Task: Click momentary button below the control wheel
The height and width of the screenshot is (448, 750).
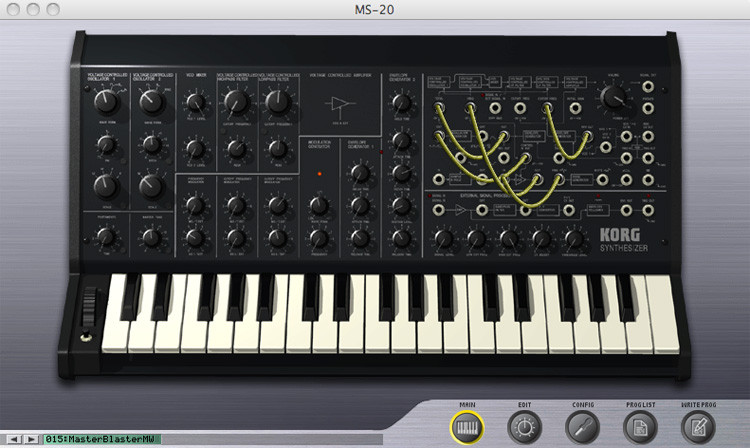Action: (86, 338)
